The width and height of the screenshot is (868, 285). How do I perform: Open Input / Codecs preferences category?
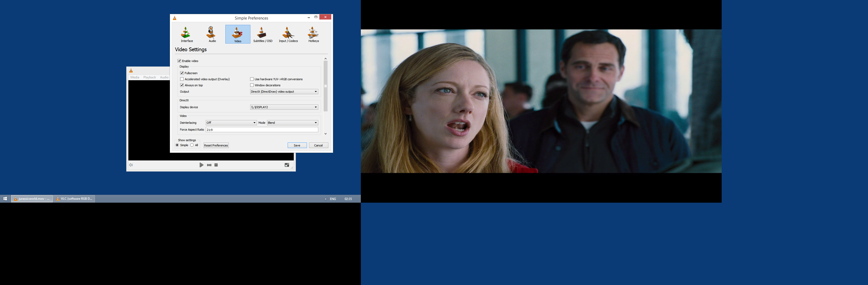(x=288, y=34)
